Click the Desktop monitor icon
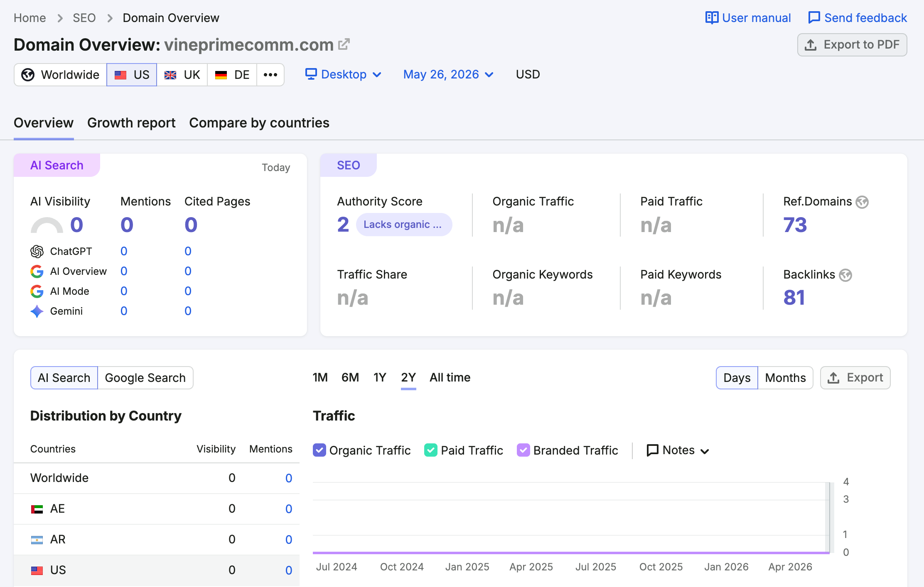 pyautogui.click(x=311, y=74)
